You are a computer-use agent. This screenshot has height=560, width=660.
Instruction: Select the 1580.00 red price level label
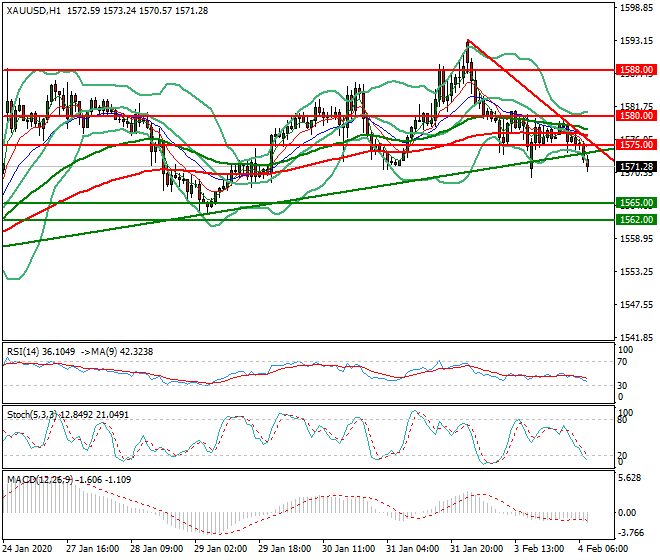636,116
